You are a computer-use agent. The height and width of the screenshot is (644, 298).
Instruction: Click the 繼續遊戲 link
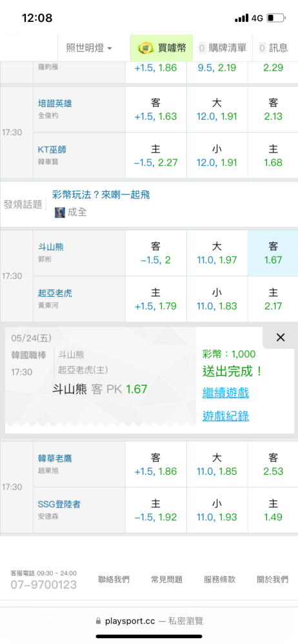coord(226,393)
